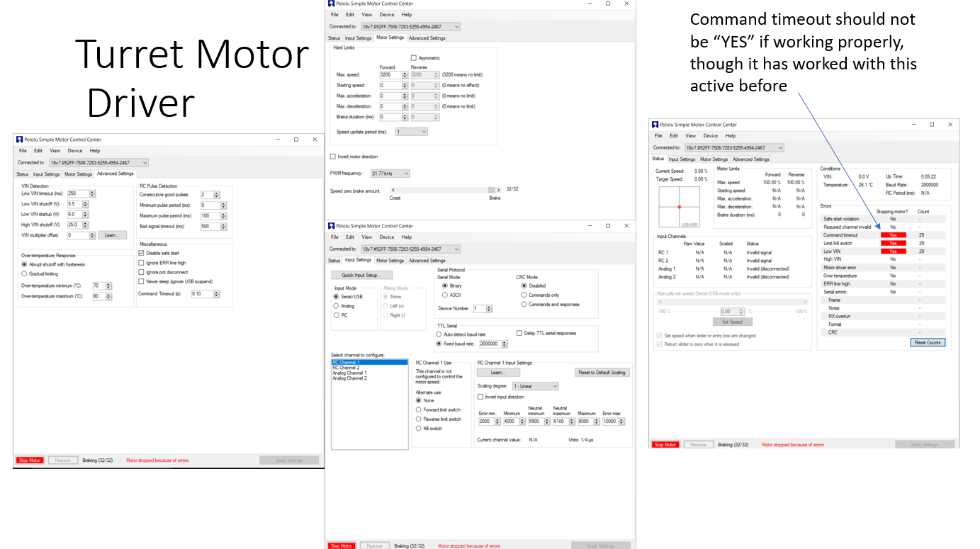Check Ignore ERR line high

point(141,263)
